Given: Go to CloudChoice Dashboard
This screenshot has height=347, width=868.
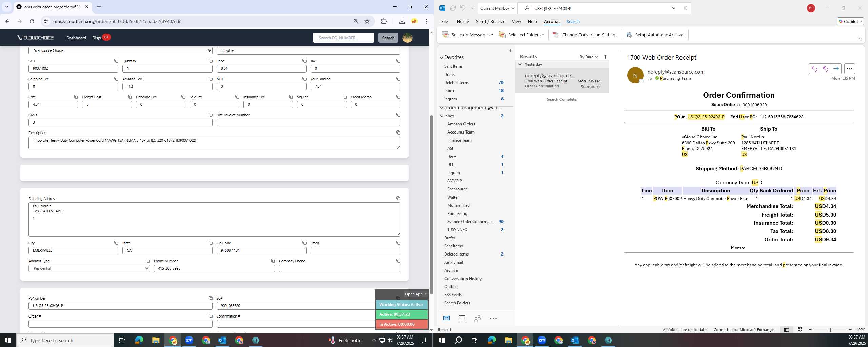Looking at the screenshot, I should pos(76,38).
